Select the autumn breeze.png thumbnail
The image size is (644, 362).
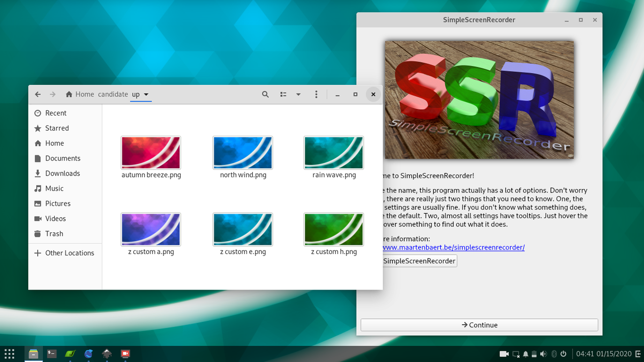[x=151, y=152]
